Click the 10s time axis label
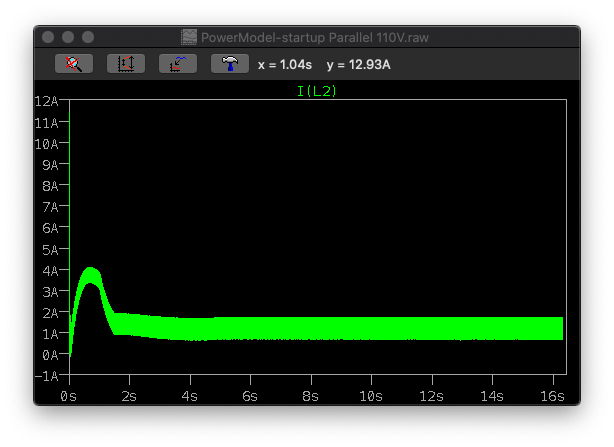 [x=371, y=397]
